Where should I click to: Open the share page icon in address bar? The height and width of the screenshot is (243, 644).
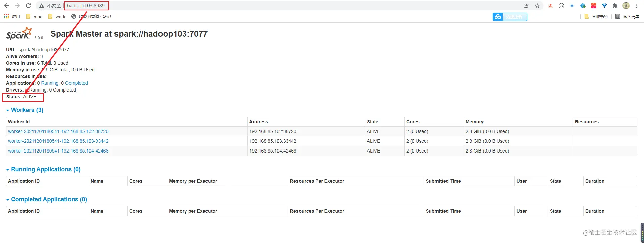click(526, 6)
